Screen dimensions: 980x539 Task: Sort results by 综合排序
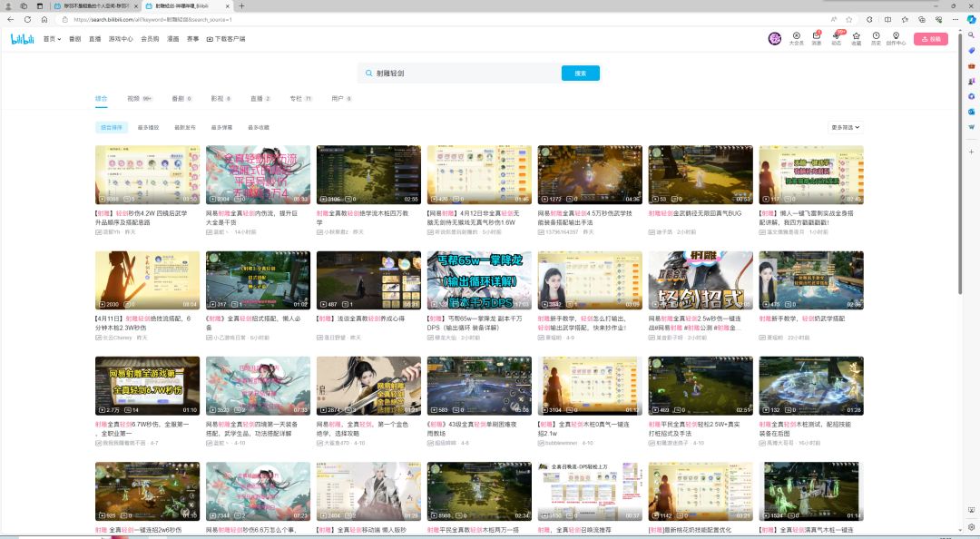click(x=112, y=127)
